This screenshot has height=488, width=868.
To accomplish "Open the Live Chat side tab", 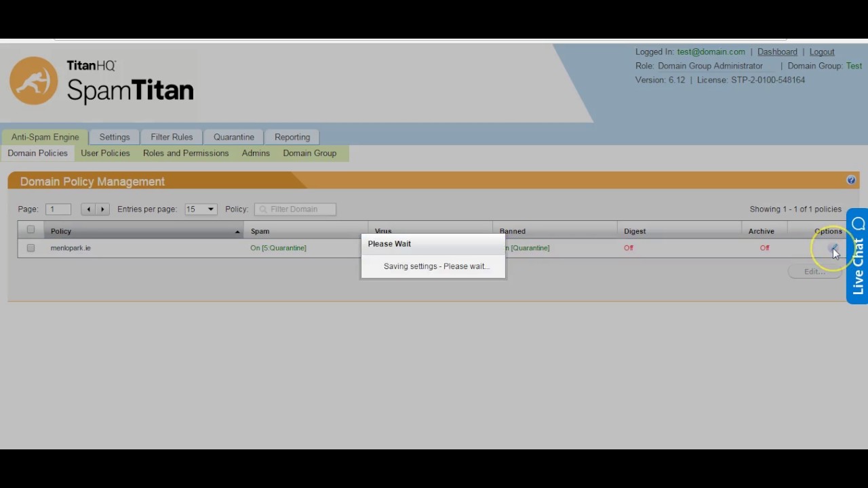I will click(858, 256).
